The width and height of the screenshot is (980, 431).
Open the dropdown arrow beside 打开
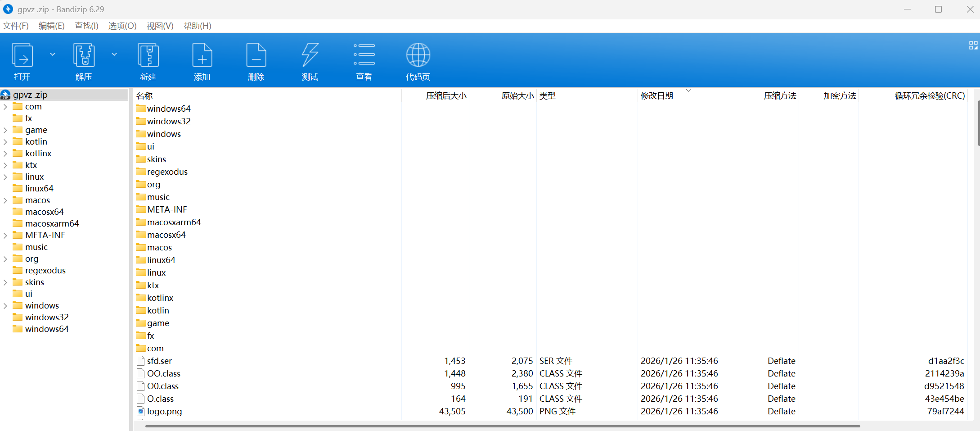click(x=53, y=54)
